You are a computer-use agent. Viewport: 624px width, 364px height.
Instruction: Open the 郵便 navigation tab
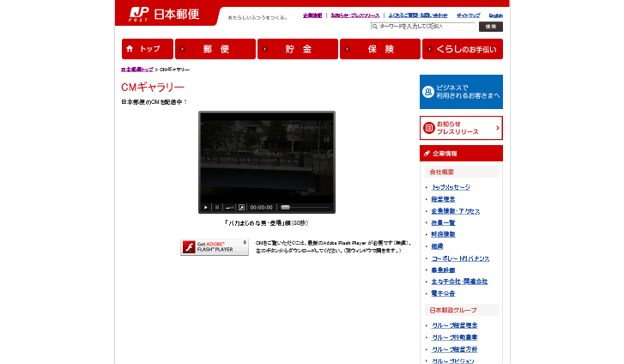click(x=215, y=49)
